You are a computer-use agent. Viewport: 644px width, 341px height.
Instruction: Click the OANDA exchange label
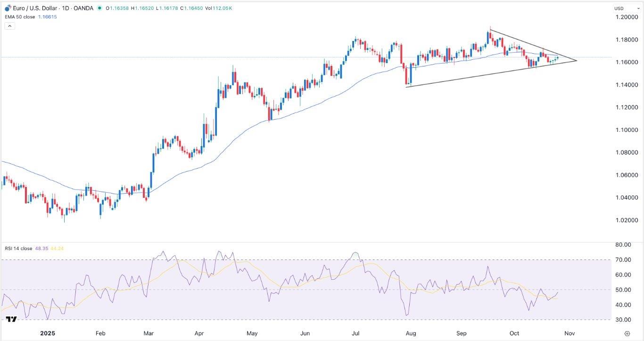coord(84,8)
